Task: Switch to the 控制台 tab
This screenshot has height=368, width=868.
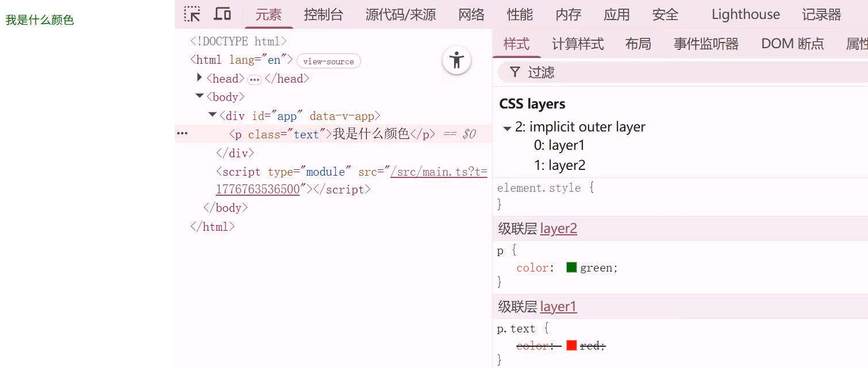Action: [323, 15]
